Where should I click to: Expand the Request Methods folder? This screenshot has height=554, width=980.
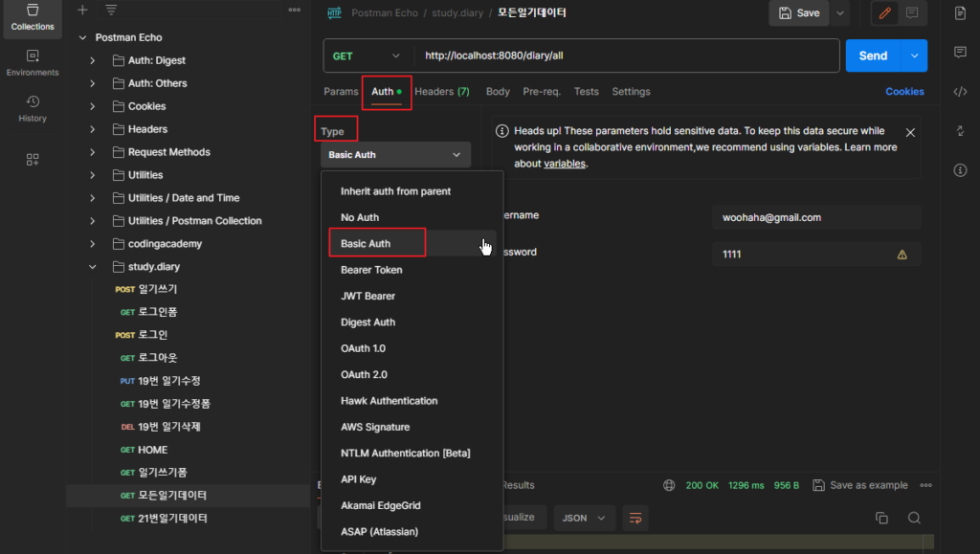tap(93, 152)
